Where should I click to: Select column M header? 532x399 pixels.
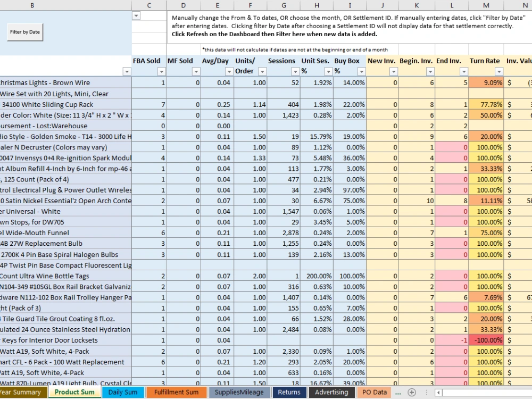[x=486, y=5]
